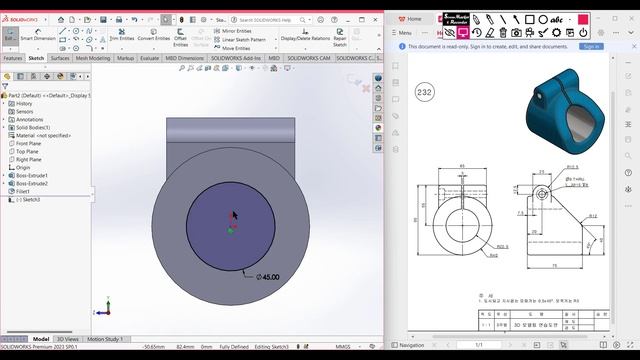Expand the Boss-Extrude1 feature
The image size is (640, 360).
click(x=4, y=176)
